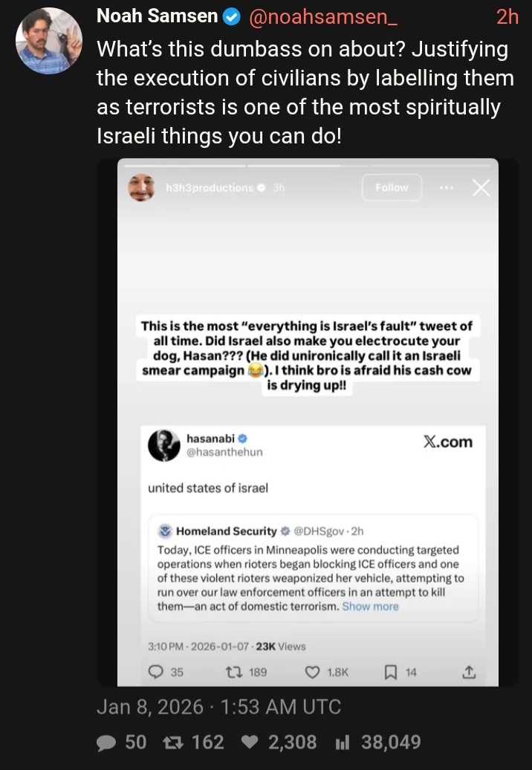Click hasanabi's profile avatar
Image resolution: width=532 pixels, height=770 pixels.
(164, 445)
